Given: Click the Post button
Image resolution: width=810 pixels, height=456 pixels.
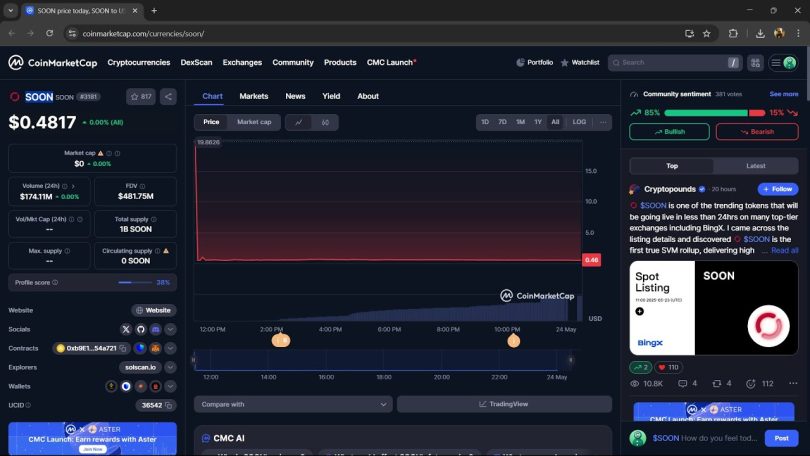Looking at the screenshot, I should (781, 438).
